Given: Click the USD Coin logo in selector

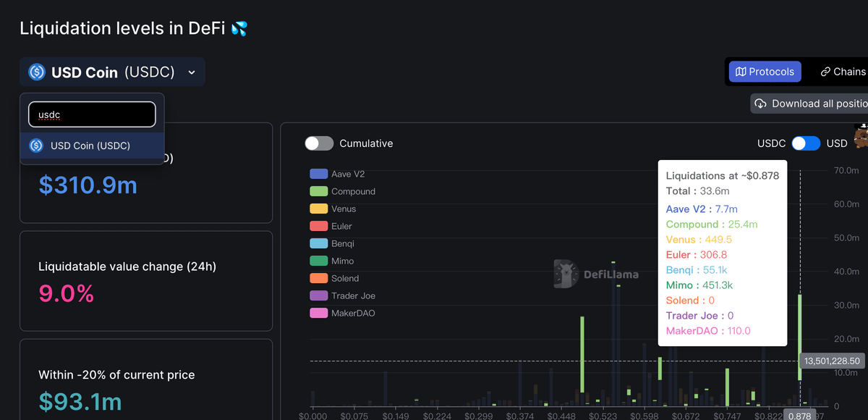Looking at the screenshot, I should click(36, 72).
